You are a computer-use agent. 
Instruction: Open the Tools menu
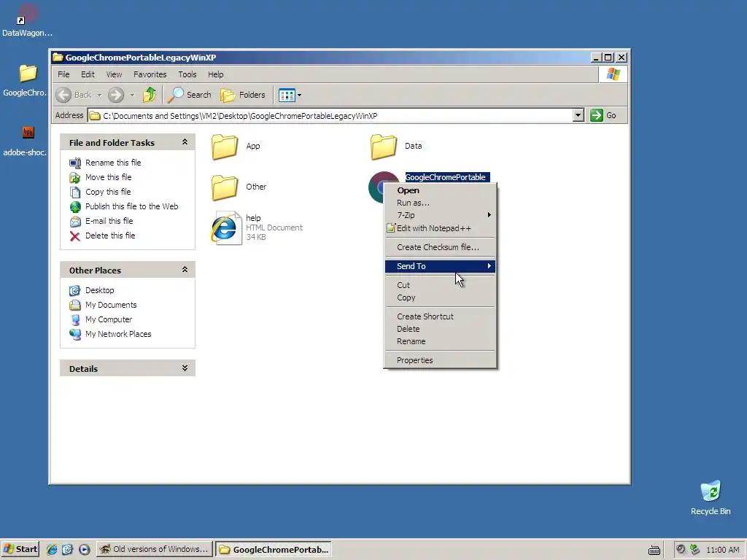pos(187,74)
